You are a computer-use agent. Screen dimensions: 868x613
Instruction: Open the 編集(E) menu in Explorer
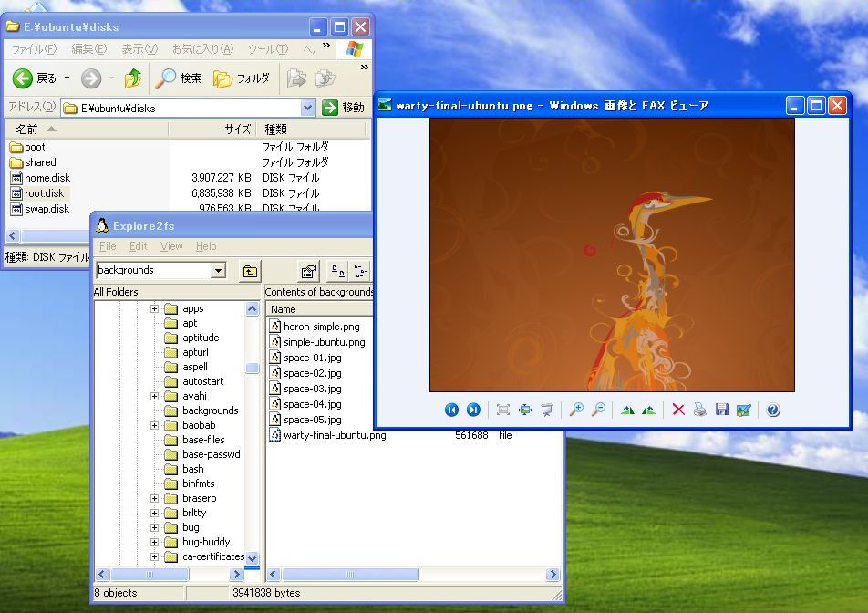point(88,49)
